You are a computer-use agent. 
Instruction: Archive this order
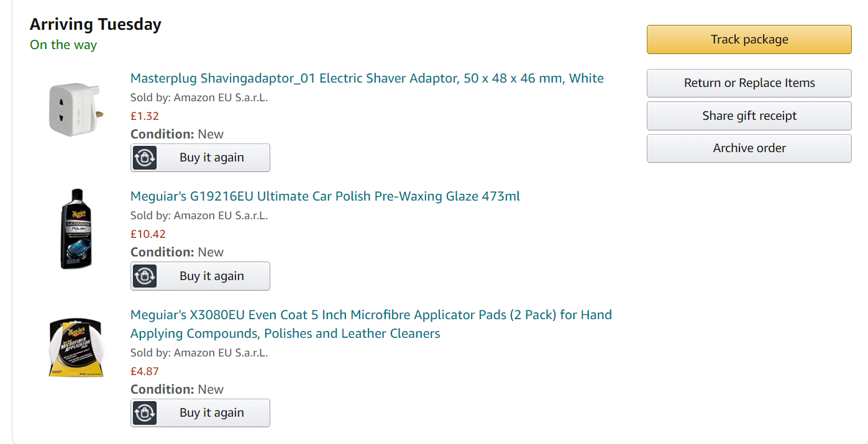tap(749, 148)
